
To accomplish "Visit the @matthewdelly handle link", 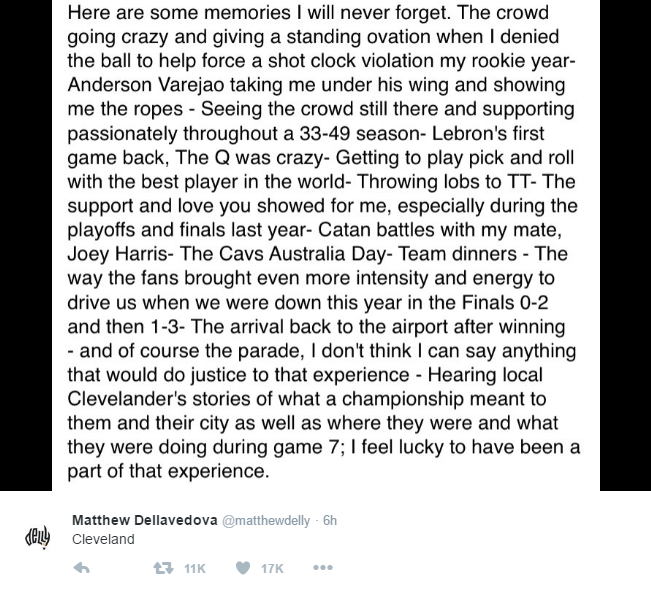I will [x=267, y=521].
